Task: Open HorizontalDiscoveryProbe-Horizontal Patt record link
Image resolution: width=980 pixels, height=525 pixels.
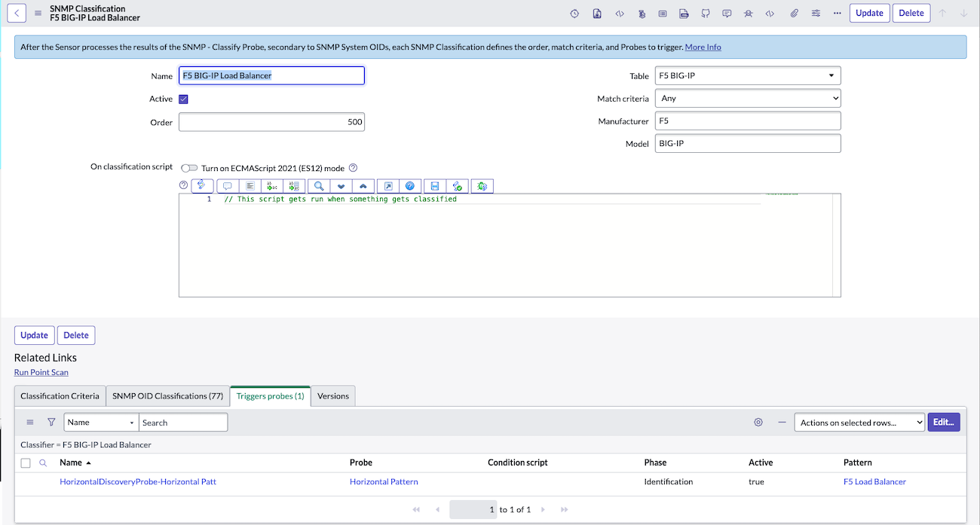Action: (138, 481)
